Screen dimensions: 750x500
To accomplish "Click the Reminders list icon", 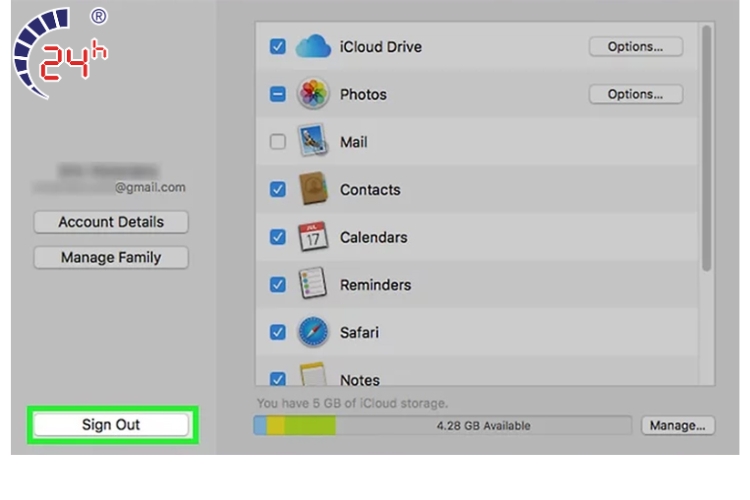I will [x=313, y=283].
